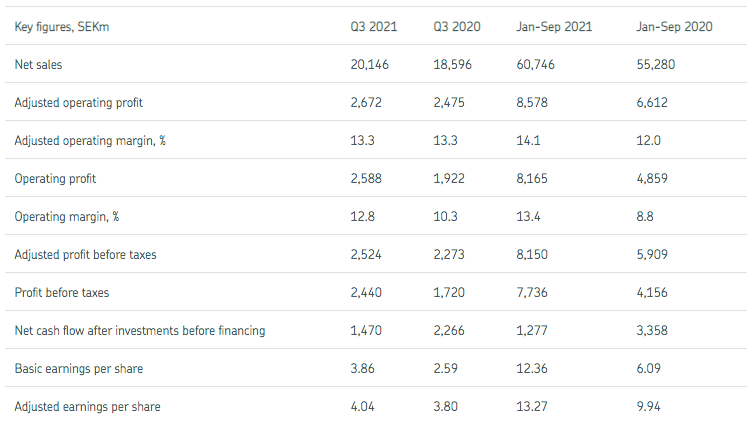Click the Q3 2020 operating profit value 1,922
756x428 pixels.
[x=451, y=178]
